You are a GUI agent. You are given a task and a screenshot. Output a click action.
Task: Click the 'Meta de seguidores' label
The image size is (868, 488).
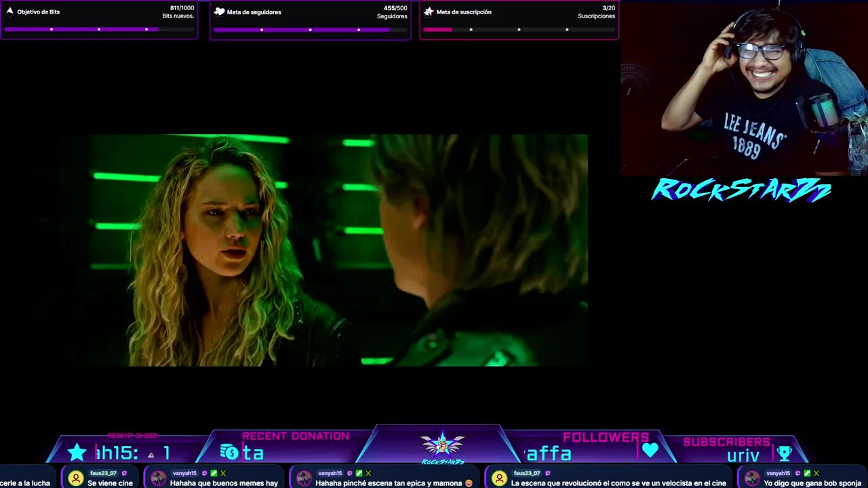pyautogui.click(x=254, y=12)
